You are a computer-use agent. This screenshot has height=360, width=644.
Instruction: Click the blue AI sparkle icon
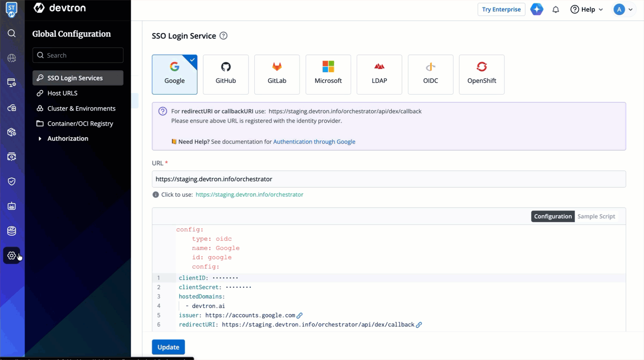(537, 9)
